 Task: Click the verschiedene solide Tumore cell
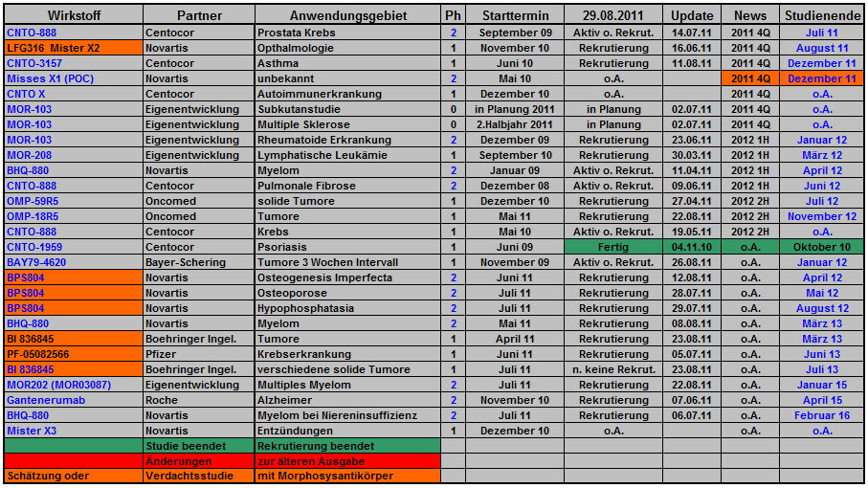[348, 369]
